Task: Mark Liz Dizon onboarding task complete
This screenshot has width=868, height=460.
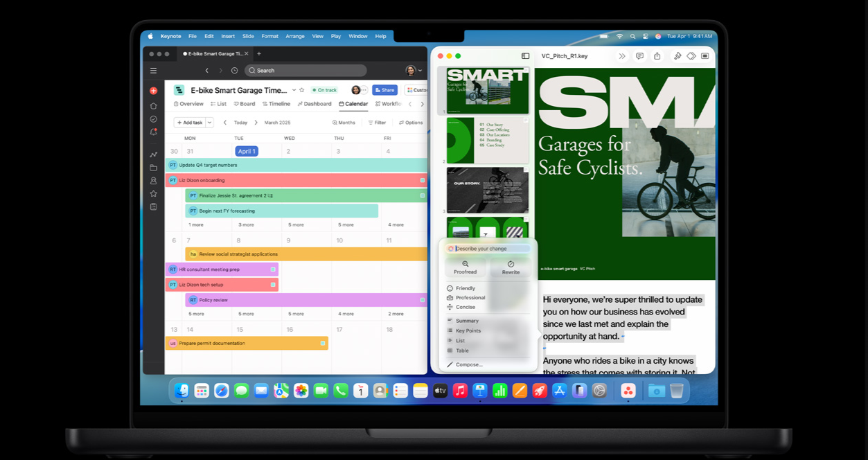Action: 423,180
